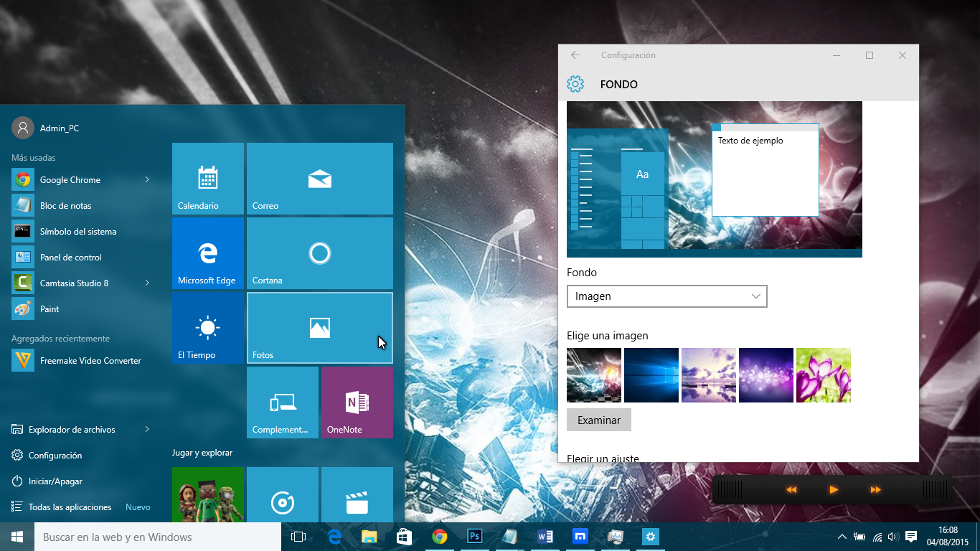Start Microsoft Edge from its tile
The image size is (980, 551).
(207, 253)
